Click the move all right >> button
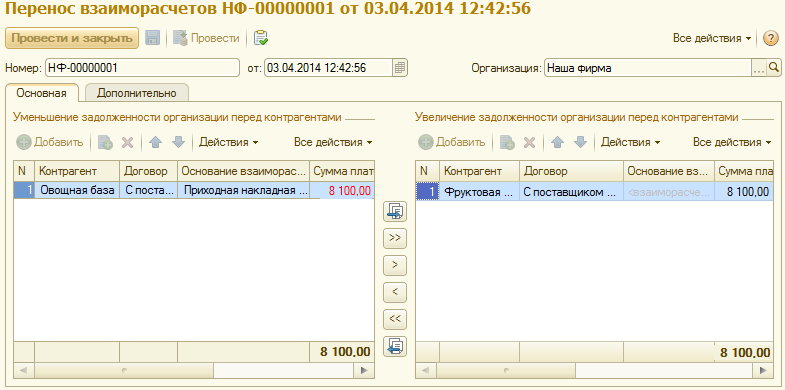The width and height of the screenshot is (785, 390). [x=395, y=238]
